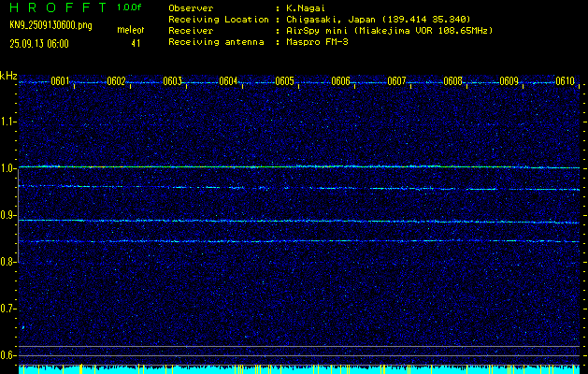The width and height of the screenshot is (588, 374).
Task: Select the 0607 time marker
Action: click(396, 81)
